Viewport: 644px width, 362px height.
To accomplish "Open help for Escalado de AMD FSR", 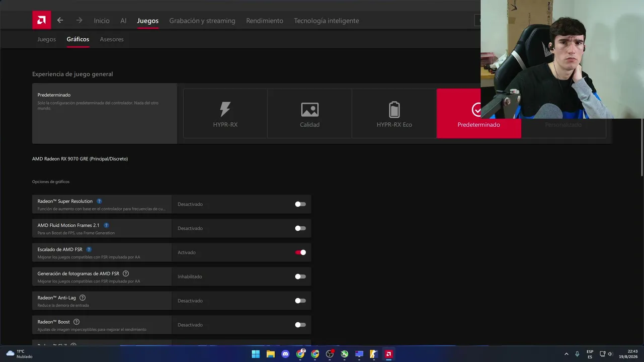I will tap(89, 249).
